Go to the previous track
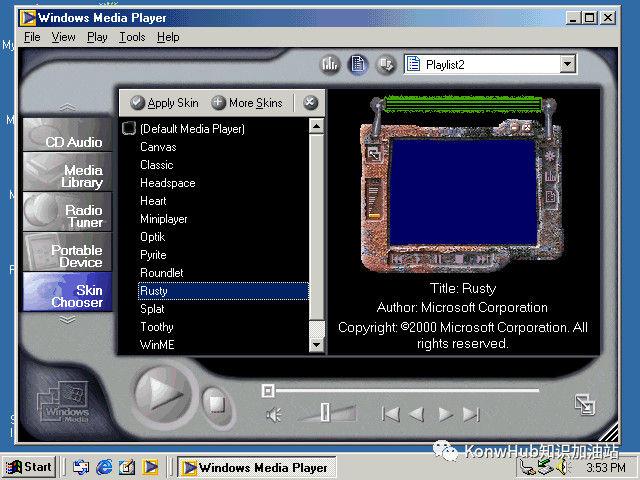 [x=390, y=415]
